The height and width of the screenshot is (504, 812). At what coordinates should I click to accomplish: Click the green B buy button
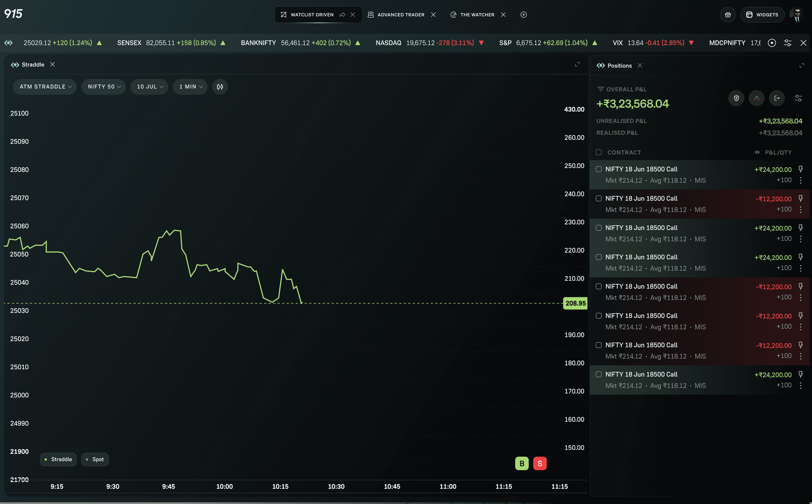tap(522, 463)
